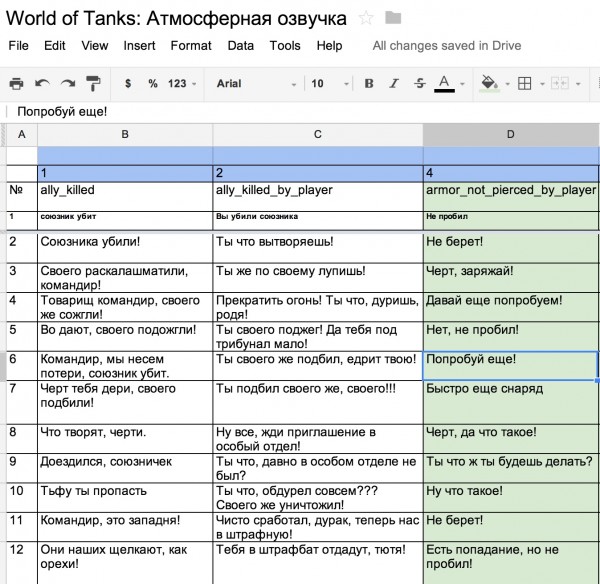This screenshot has width=600, height=584.
Task: Select cell 'Давай еще попробуем!'
Action: click(511, 307)
